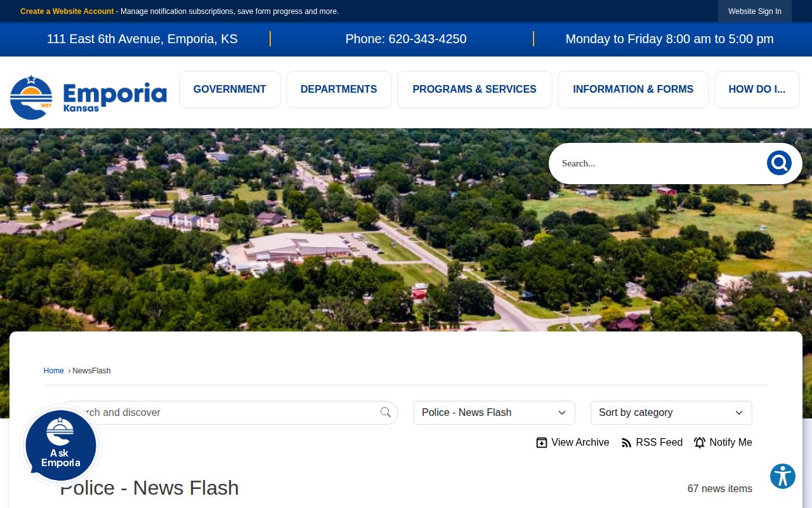This screenshot has width=812, height=508.
Task: Open the Sort by category dropdown
Action: tap(671, 413)
